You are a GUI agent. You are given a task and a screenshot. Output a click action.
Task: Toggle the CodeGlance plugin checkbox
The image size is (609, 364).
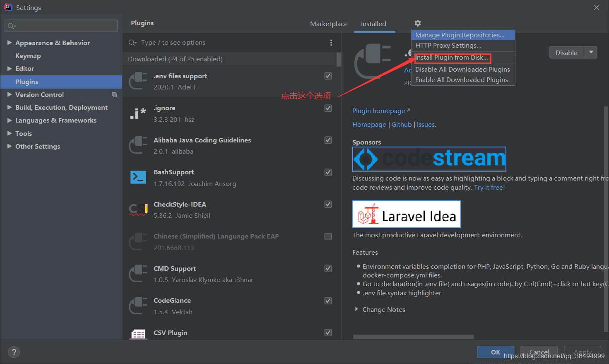(x=328, y=301)
